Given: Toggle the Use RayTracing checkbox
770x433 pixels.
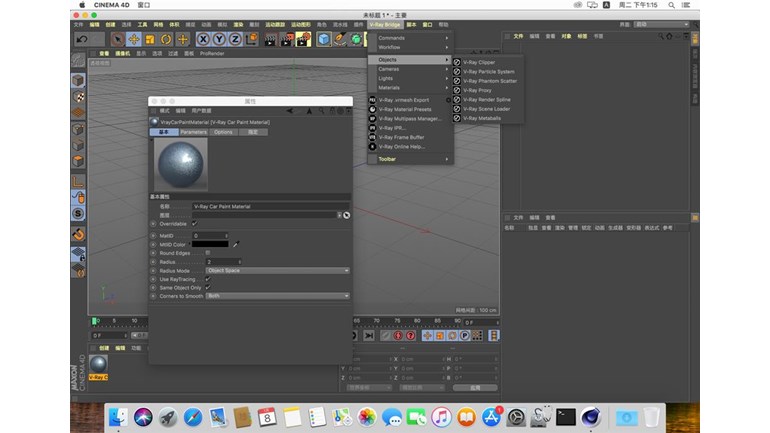Looking at the screenshot, I should coord(207,279).
